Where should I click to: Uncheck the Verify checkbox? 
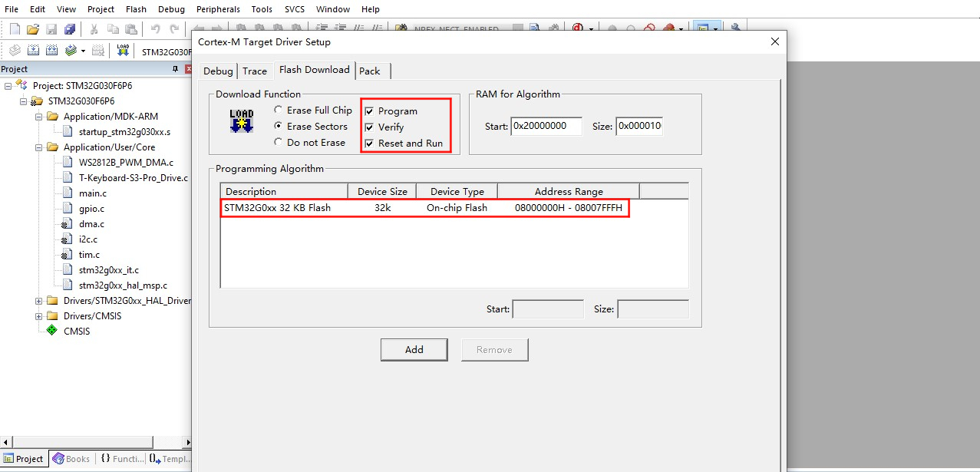tap(369, 127)
